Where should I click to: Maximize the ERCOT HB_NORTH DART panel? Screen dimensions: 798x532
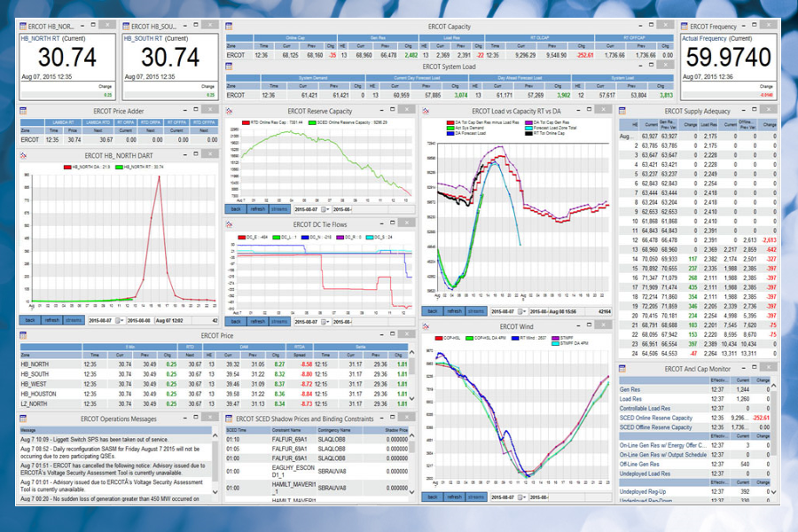[195, 153]
